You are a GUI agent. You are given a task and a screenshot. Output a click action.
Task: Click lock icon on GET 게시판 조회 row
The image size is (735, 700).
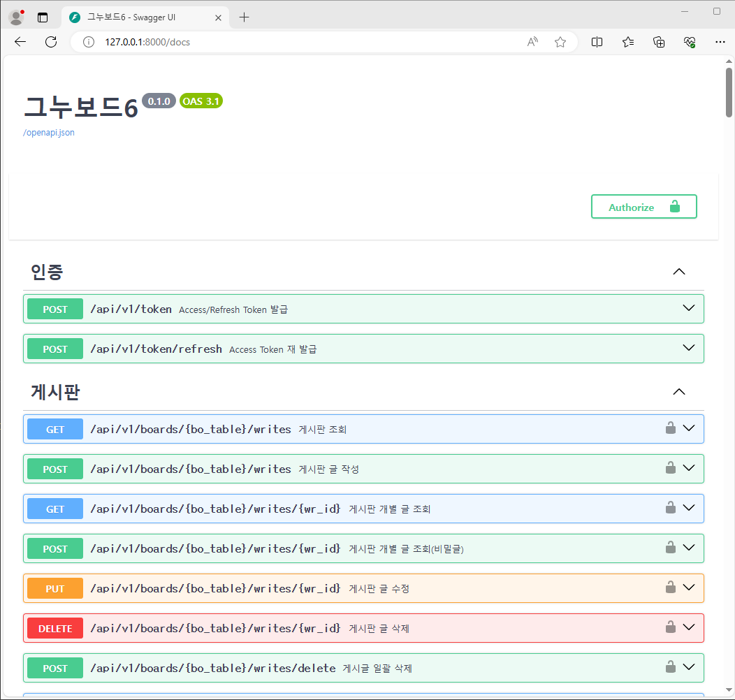click(670, 428)
